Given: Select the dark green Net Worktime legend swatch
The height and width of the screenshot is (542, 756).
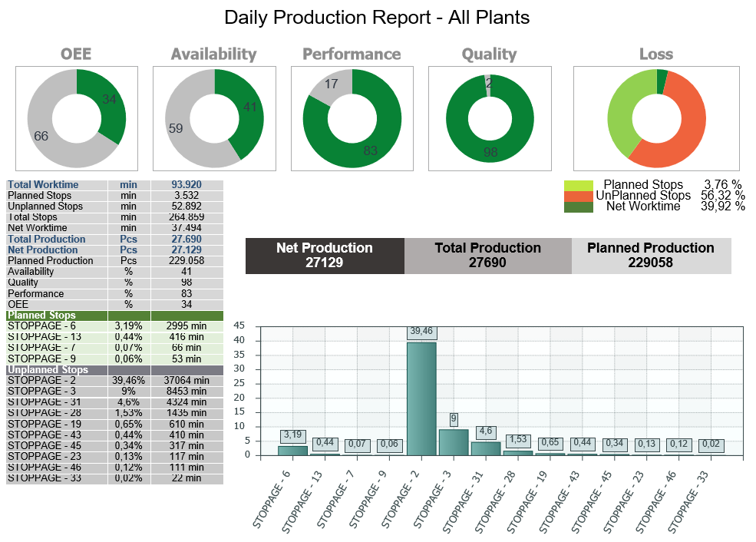Looking at the screenshot, I should pyautogui.click(x=579, y=207).
